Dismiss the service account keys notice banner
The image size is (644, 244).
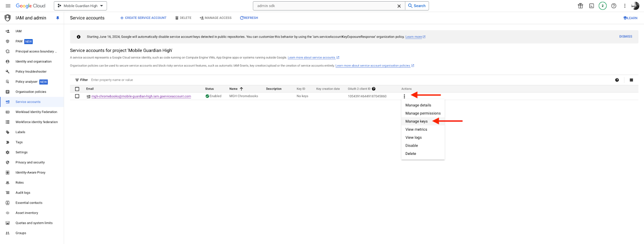coord(625,37)
